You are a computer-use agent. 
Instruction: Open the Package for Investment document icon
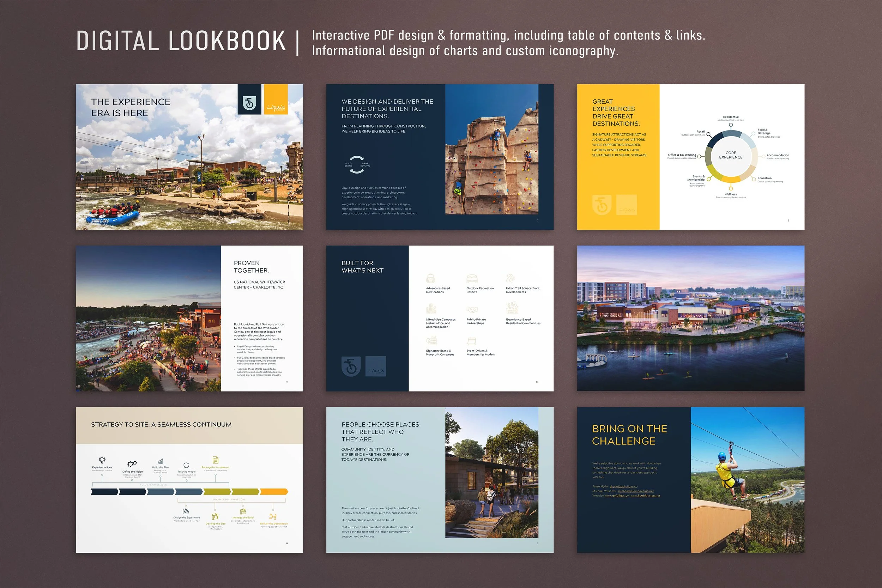coord(216,461)
